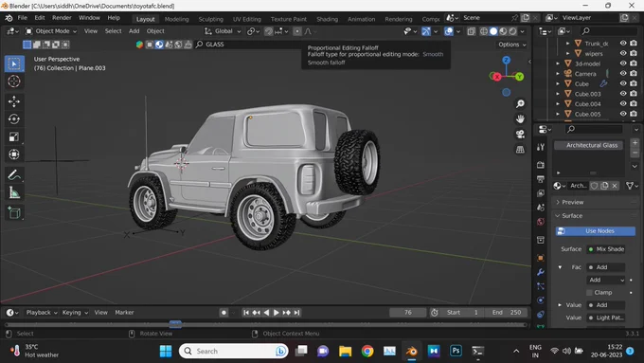Toggle camera view icon in viewport
Screen dimensions: 644x363
(x=520, y=134)
